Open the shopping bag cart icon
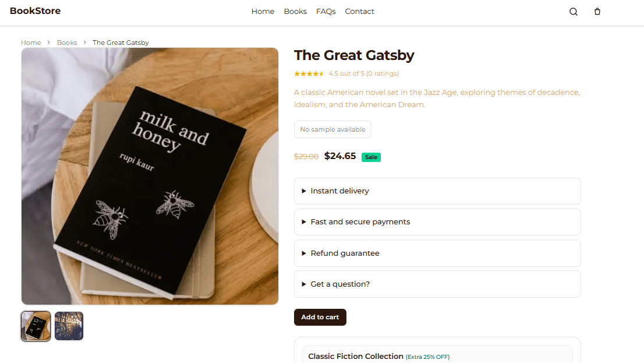This screenshot has height=363, width=644. 597,12
